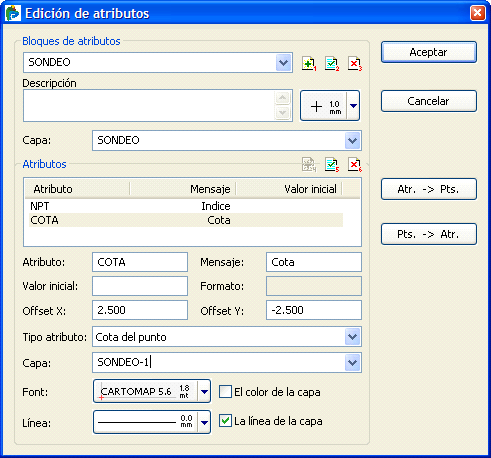Expand the Tipo atributo dropdown
The height and width of the screenshot is (458, 491).
click(x=353, y=337)
